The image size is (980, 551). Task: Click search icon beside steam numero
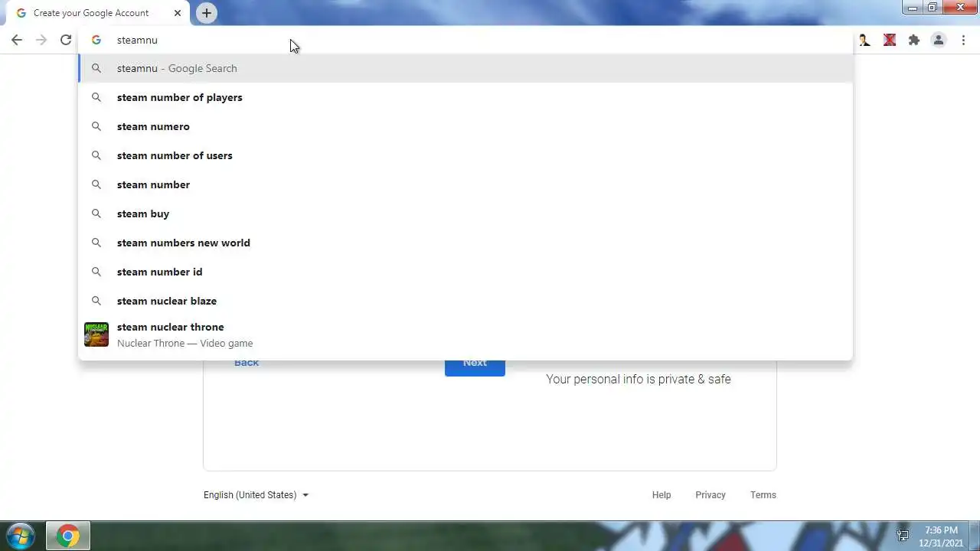(96, 126)
